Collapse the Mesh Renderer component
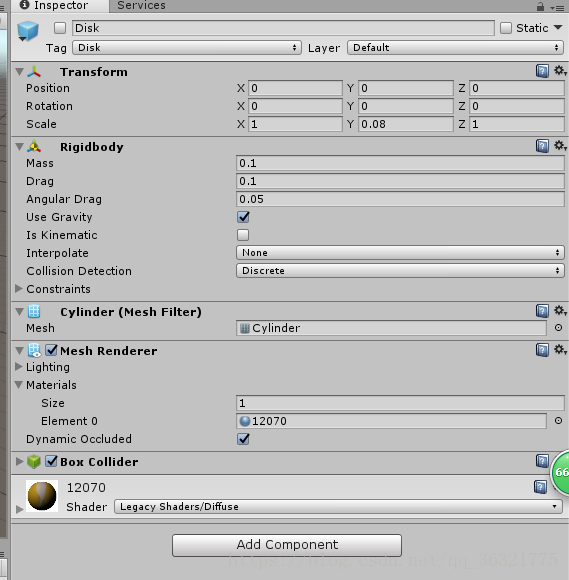The width and height of the screenshot is (569, 580). coord(19,351)
